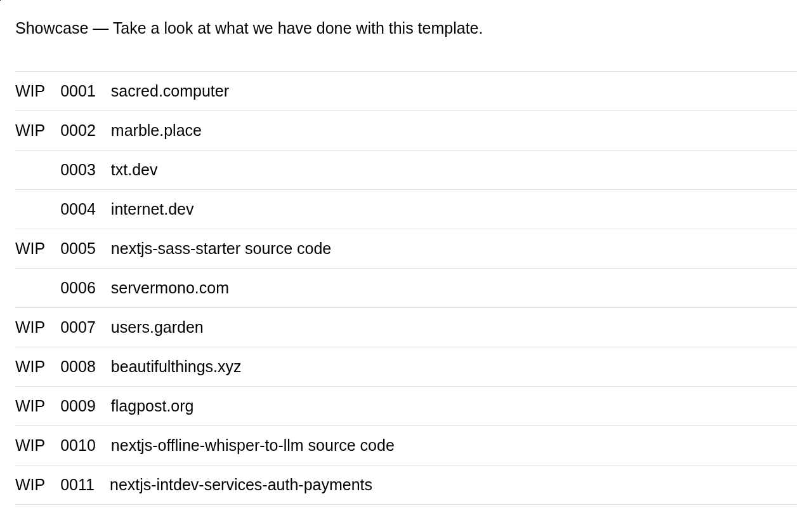Visit the marble.place showcase link

pyautogui.click(x=156, y=131)
